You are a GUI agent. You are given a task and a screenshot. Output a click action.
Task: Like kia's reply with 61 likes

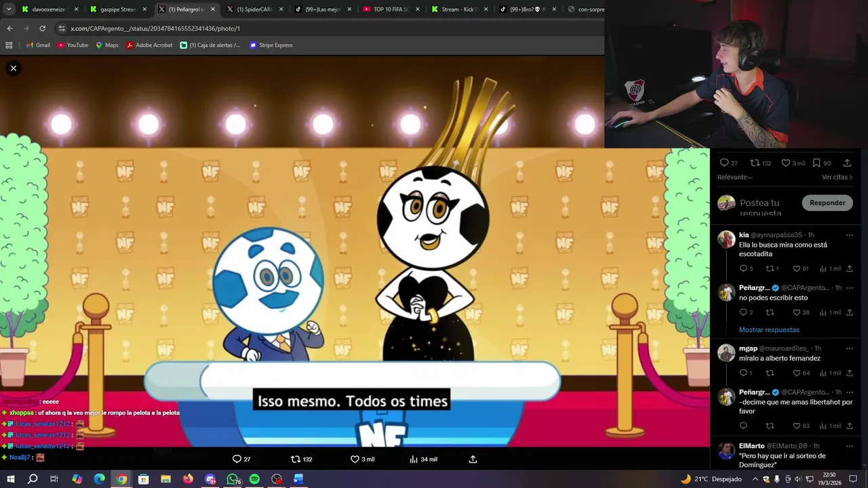[796, 268]
